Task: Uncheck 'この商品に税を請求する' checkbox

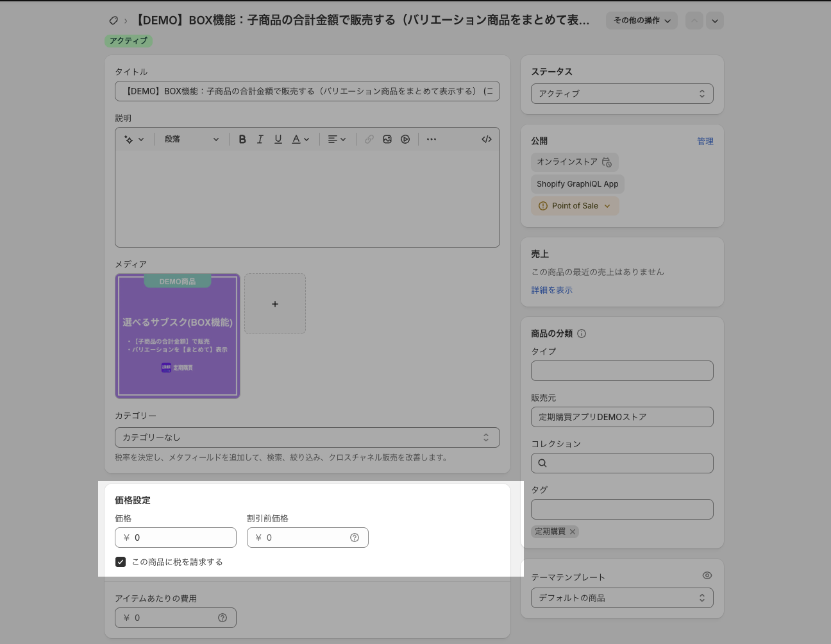Action: coord(121,562)
